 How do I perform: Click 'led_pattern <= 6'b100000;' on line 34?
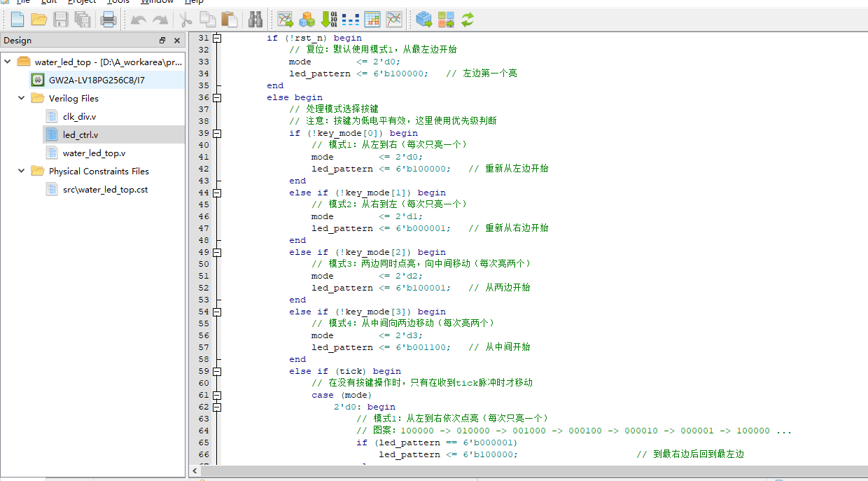(358, 74)
